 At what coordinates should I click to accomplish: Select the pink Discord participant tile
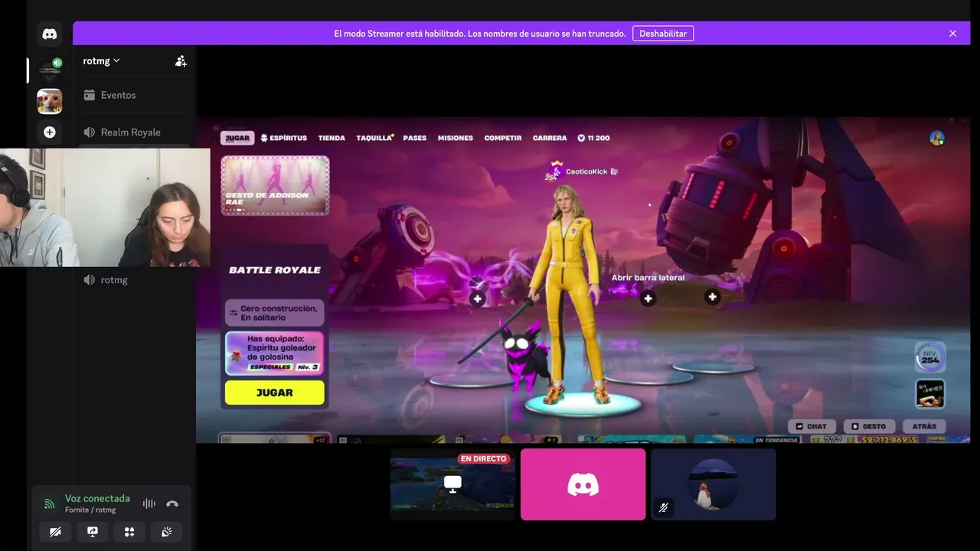pos(583,484)
